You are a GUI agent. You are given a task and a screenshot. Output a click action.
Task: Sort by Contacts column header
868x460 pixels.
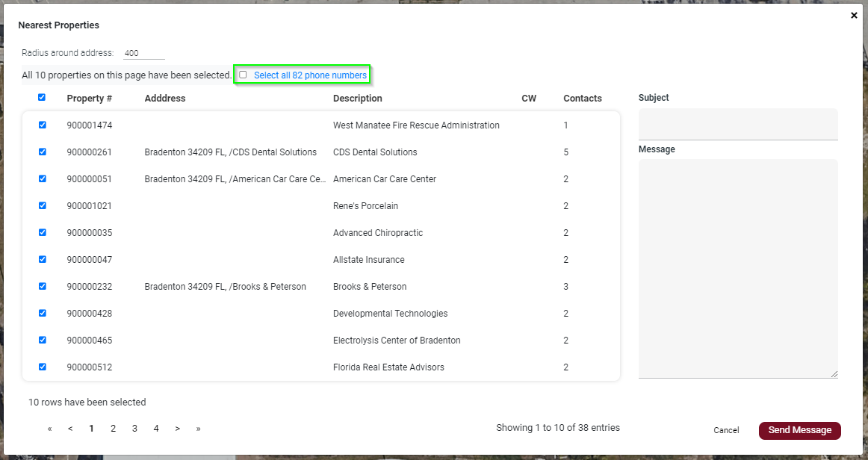[x=582, y=99]
